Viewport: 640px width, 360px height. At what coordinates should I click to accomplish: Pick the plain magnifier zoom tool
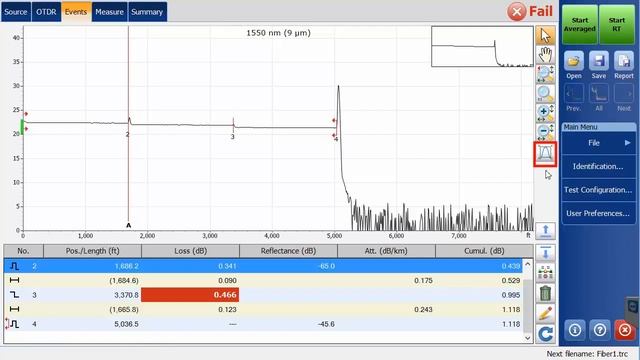pyautogui.click(x=545, y=94)
